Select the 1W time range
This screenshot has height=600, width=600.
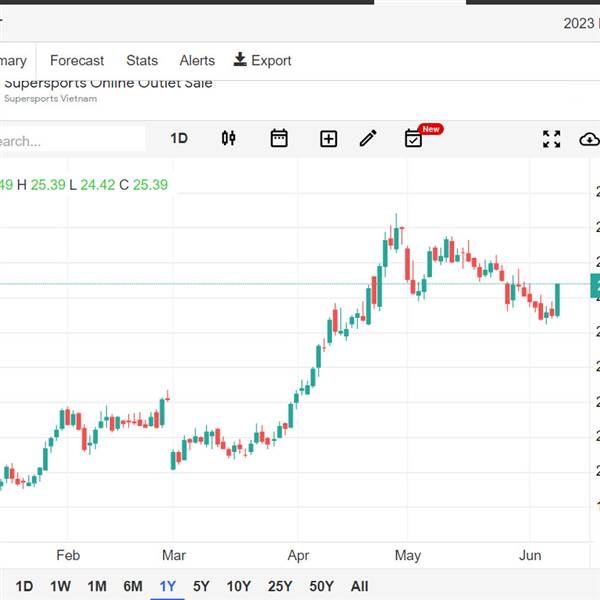[60, 586]
